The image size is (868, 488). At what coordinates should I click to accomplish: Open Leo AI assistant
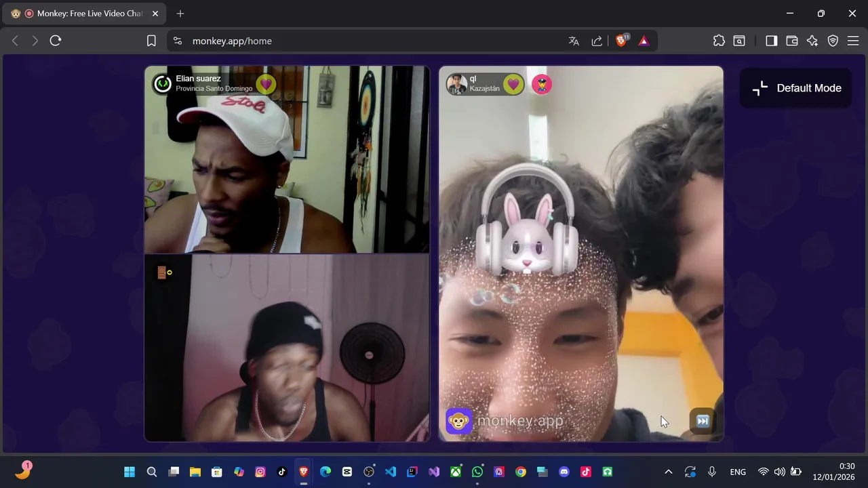[812, 41]
